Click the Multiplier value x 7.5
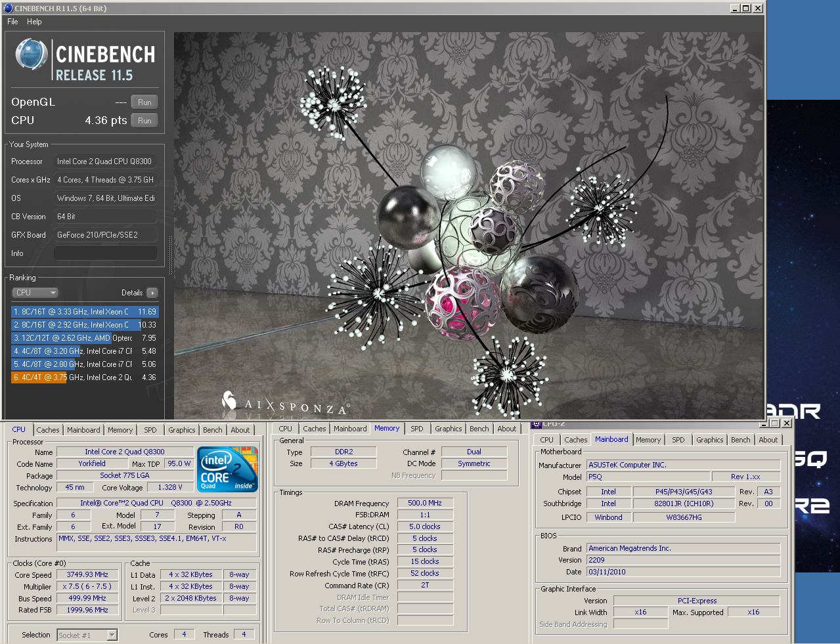 click(x=87, y=586)
